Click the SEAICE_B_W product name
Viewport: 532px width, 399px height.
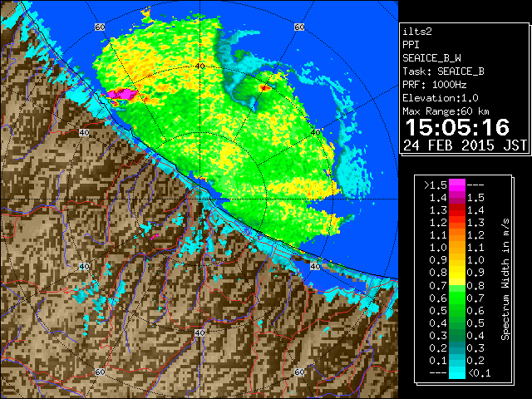(431, 58)
